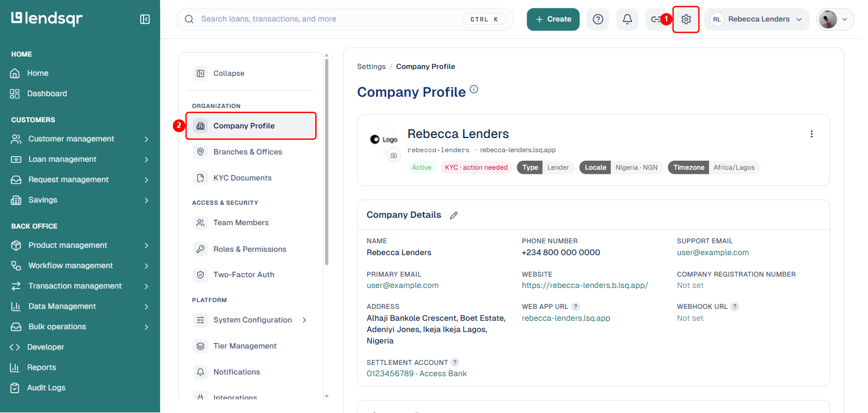Viewport: 868px width, 413px height.
Task: Open the website link rebecca-lenders.b.lsq.app
Action: click(585, 285)
